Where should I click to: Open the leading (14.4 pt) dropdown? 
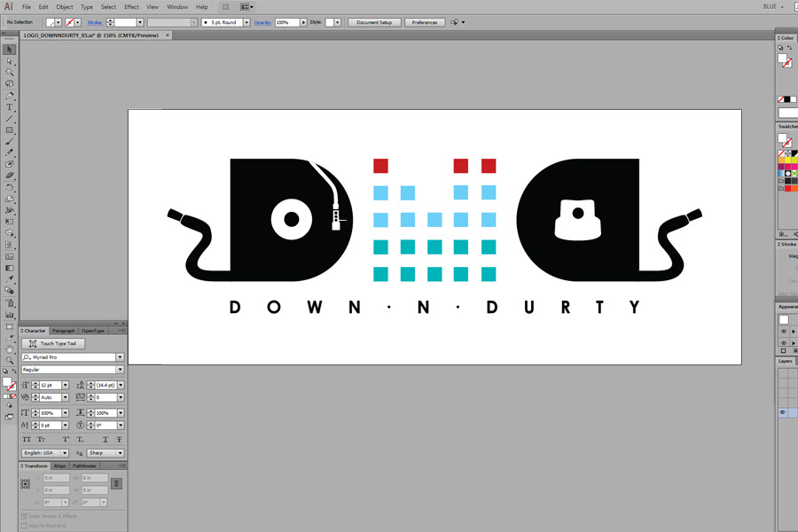(x=121, y=385)
